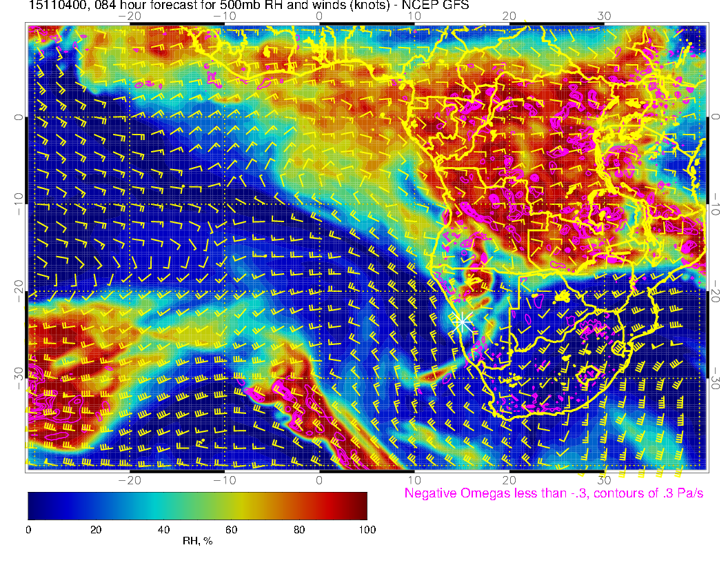Click the -20 longitude label on bottom axis
The height and width of the screenshot is (563, 728).
129,480
